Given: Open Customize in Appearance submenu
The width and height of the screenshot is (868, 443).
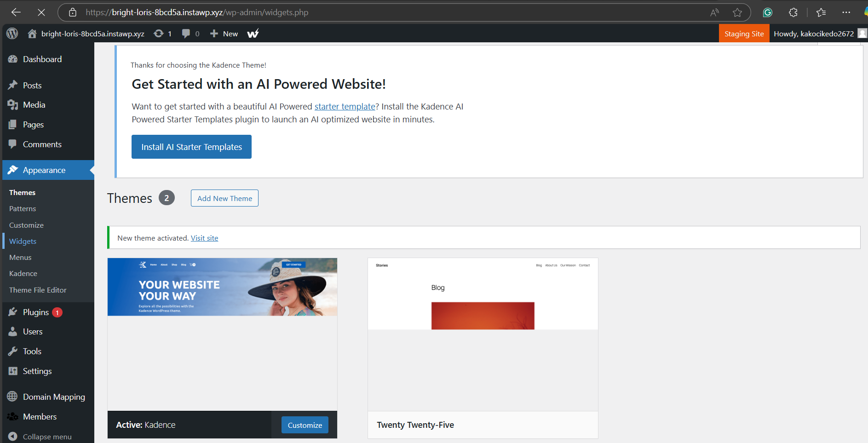Looking at the screenshot, I should pos(26,225).
